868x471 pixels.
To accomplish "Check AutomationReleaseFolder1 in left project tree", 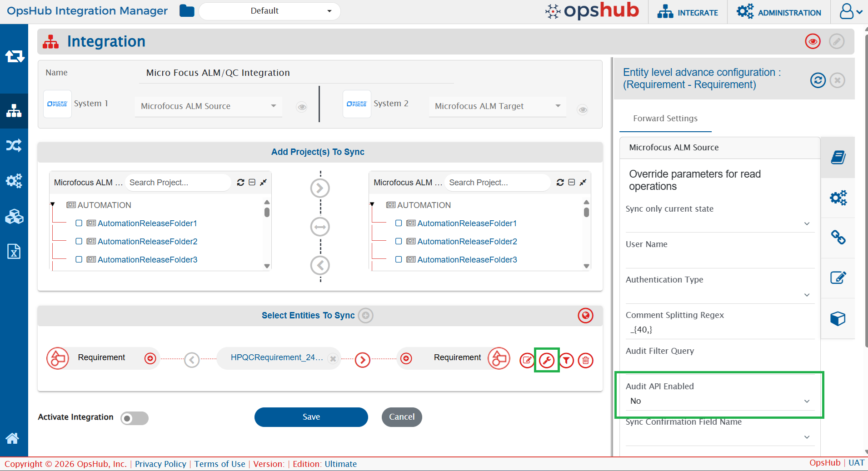I will pyautogui.click(x=79, y=223).
